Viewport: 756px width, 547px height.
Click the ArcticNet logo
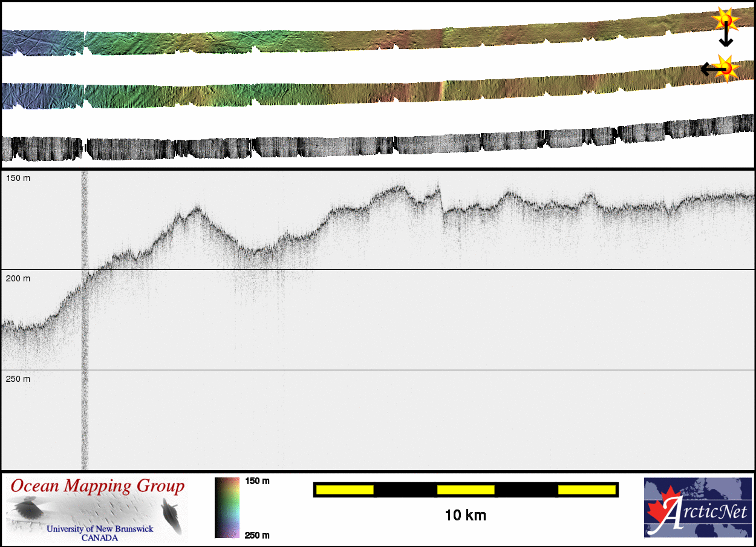coord(697,508)
